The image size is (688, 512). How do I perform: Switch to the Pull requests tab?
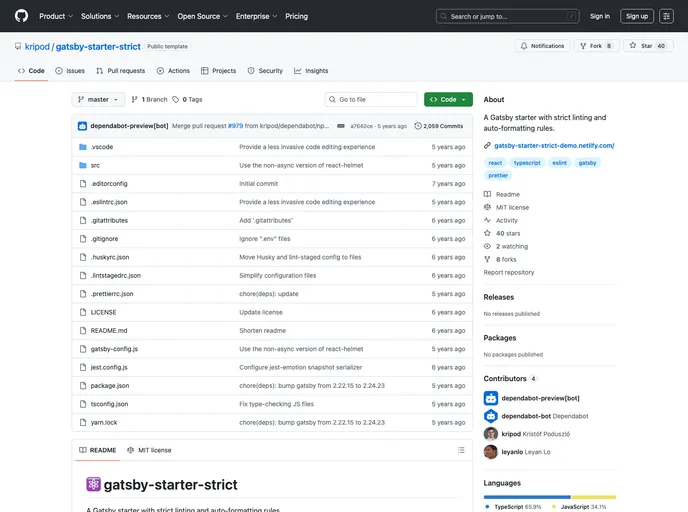click(121, 71)
